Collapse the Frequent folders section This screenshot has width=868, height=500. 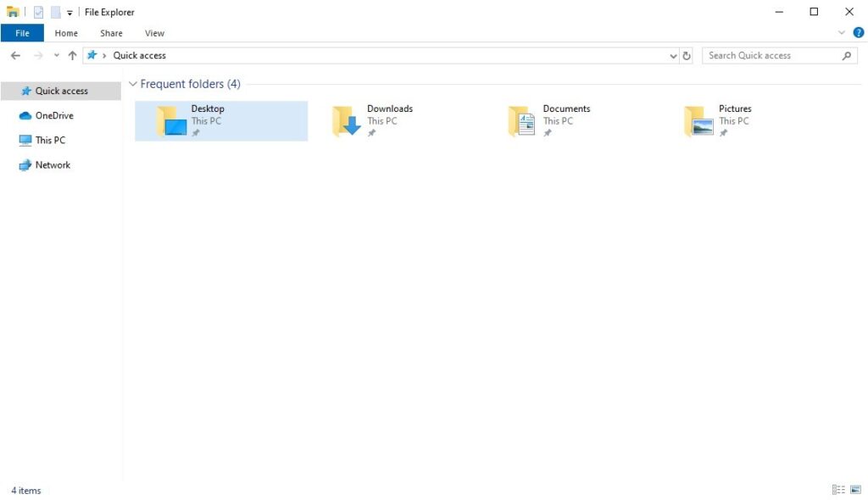click(x=133, y=84)
